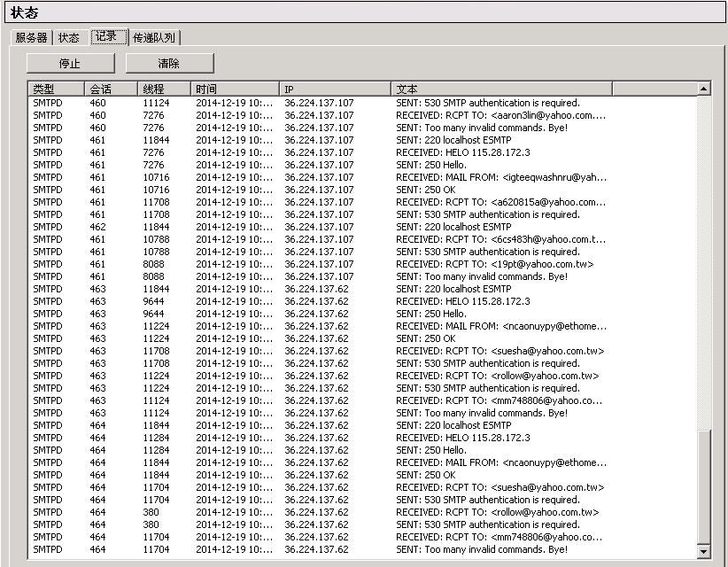Switch to the 服务器 tab

[x=31, y=38]
